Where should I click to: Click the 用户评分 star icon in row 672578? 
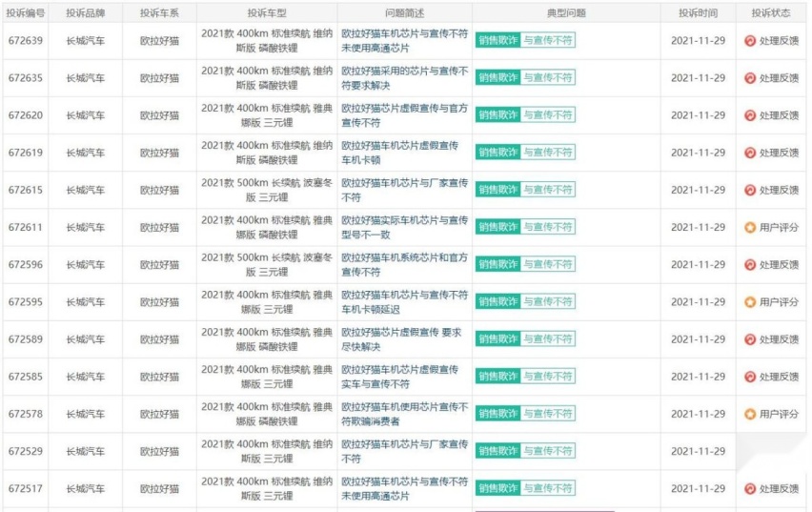[x=750, y=414]
